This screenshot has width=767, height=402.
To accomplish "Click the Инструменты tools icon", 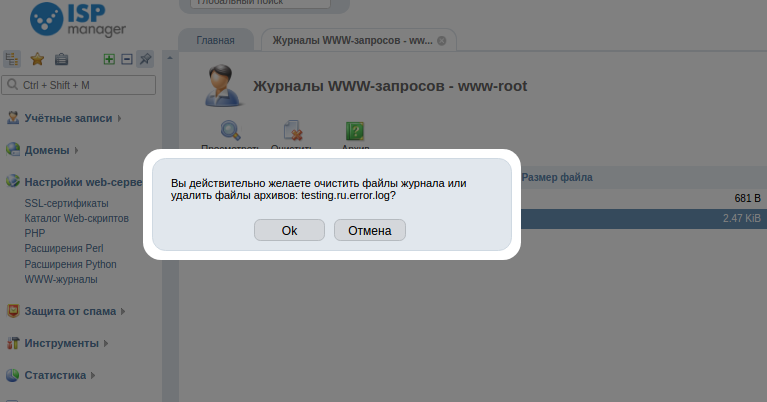I will coord(13,343).
